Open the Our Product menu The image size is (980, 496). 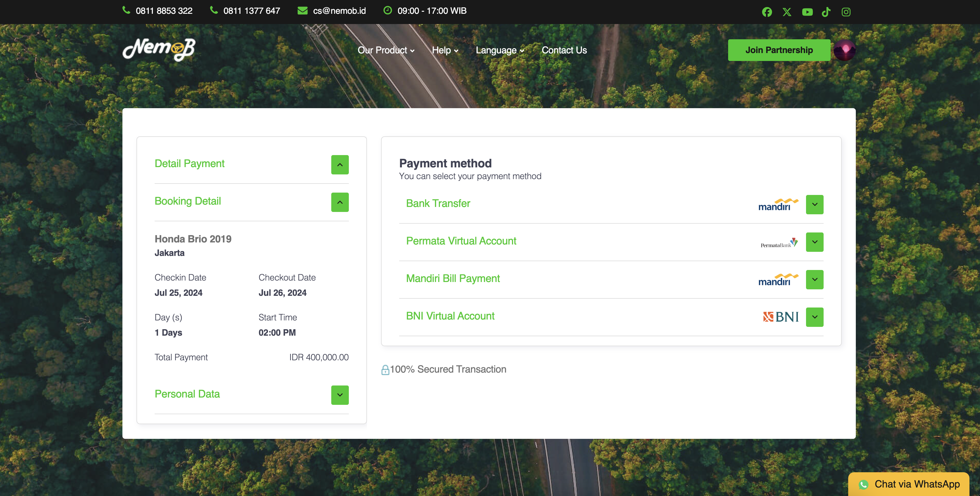click(386, 50)
